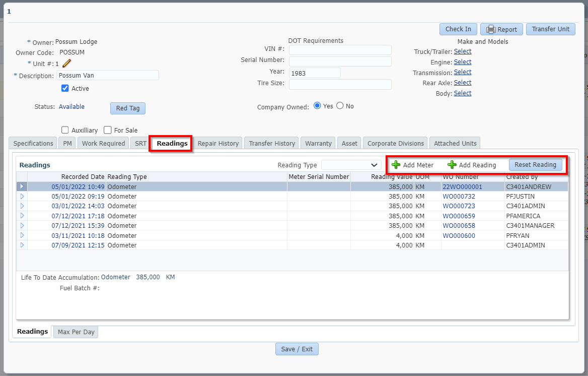
Task: Select Yes for Company Owned
Action: tap(317, 105)
